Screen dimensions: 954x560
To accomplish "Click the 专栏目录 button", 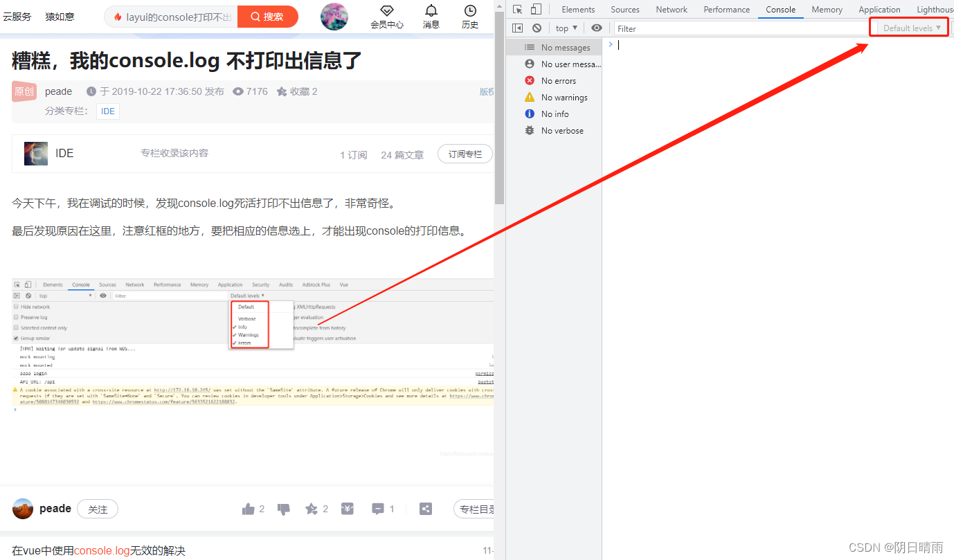I will pyautogui.click(x=475, y=509).
